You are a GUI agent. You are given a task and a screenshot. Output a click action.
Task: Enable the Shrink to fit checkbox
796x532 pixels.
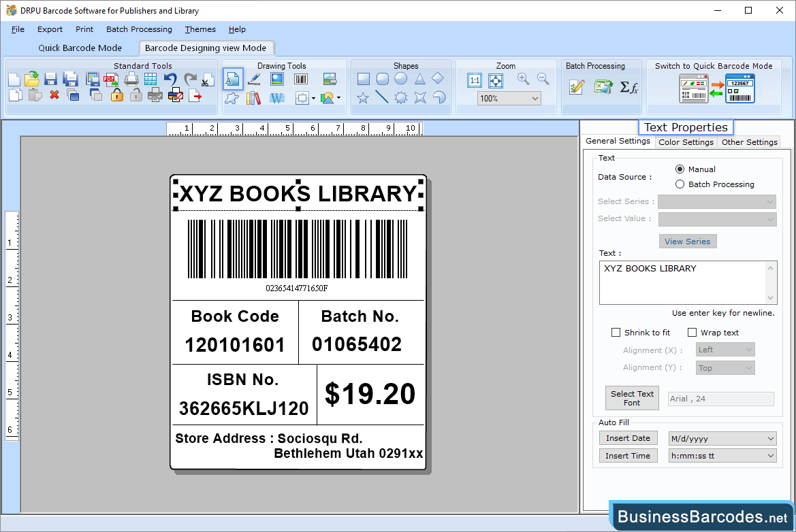pos(616,333)
